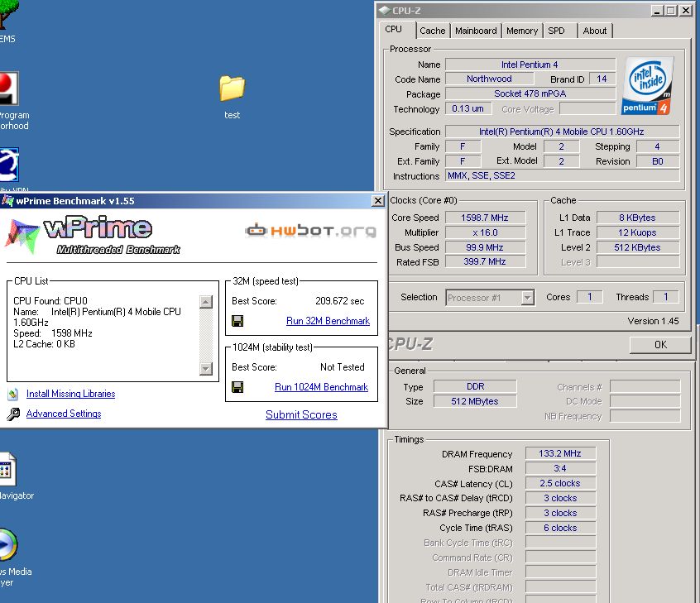Viewport: 700px width, 603px height.
Task: Click the CPU List scroll down arrow
Action: pyautogui.click(x=206, y=368)
